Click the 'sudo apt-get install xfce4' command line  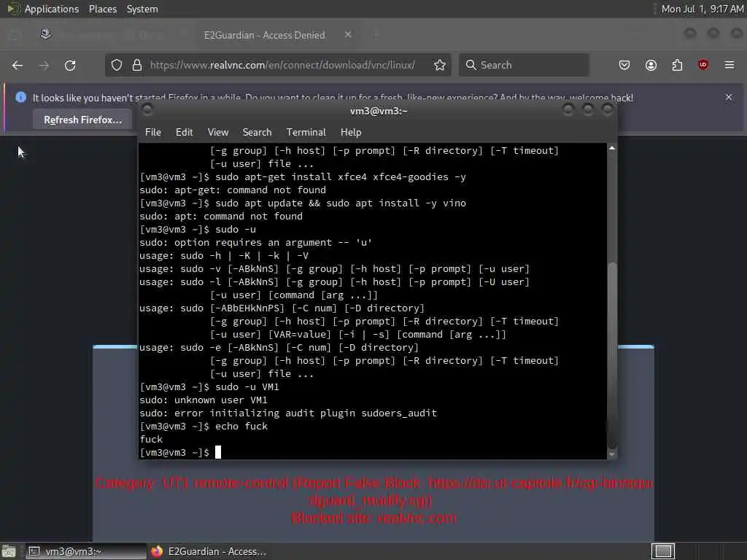303,176
